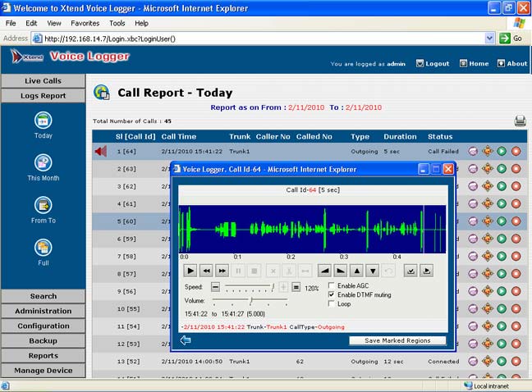Click the rewind button in player
Image resolution: width=532 pixels, height=392 pixels.
coord(206,271)
